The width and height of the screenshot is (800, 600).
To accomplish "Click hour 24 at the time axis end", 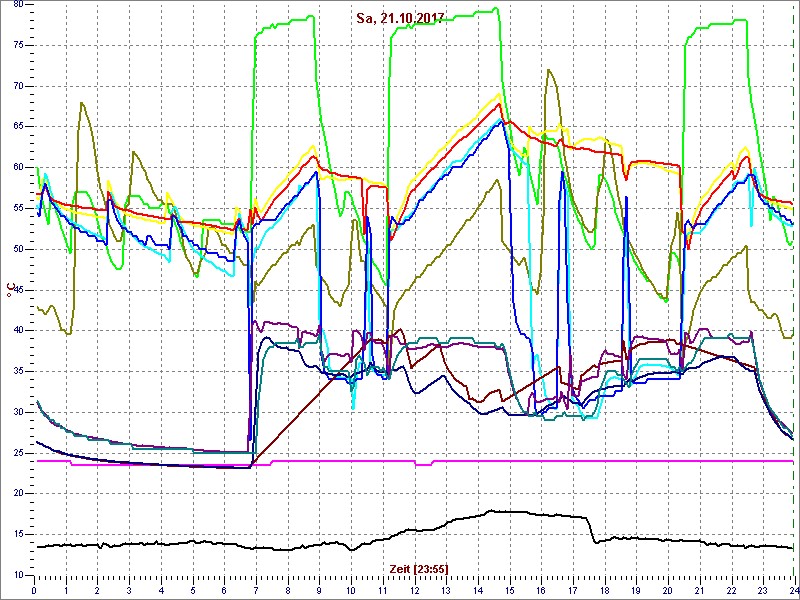I will (792, 590).
